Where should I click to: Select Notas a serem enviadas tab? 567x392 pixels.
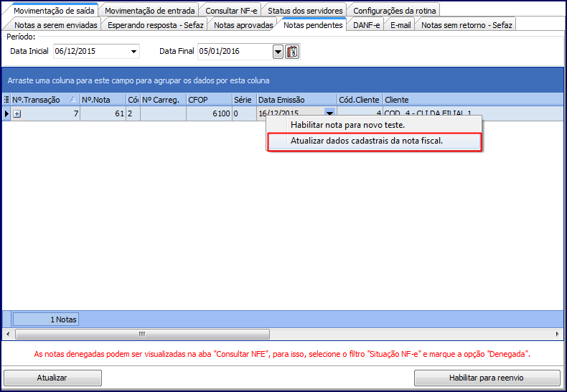[56, 25]
